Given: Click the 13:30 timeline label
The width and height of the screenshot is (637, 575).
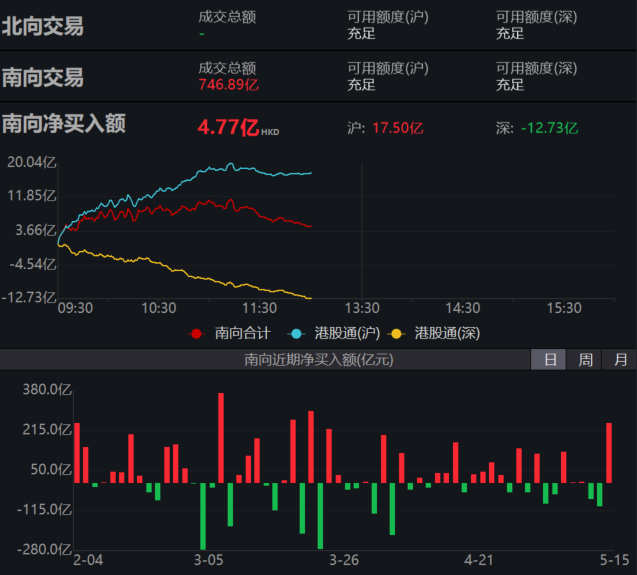Looking at the screenshot, I should pos(362,308).
